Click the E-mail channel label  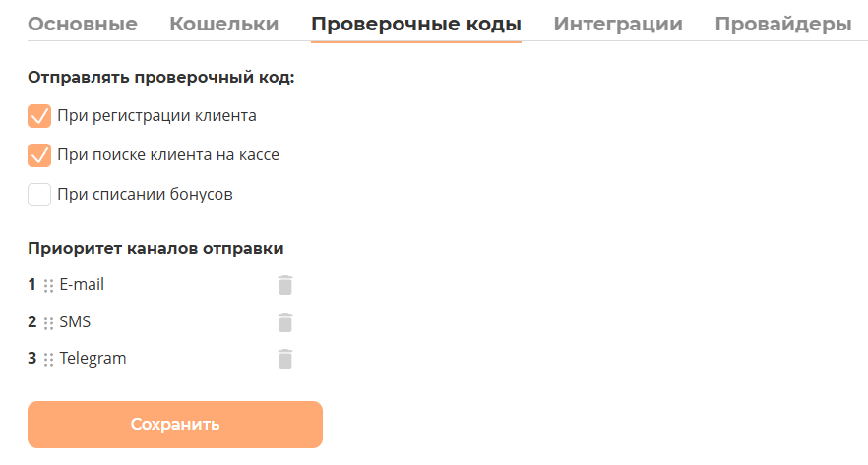click(x=82, y=285)
